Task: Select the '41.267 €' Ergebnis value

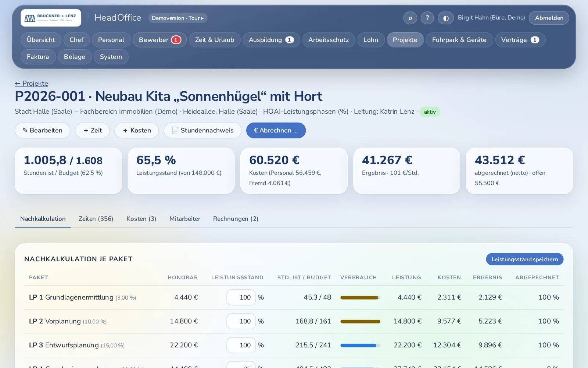Action: pyautogui.click(x=387, y=160)
